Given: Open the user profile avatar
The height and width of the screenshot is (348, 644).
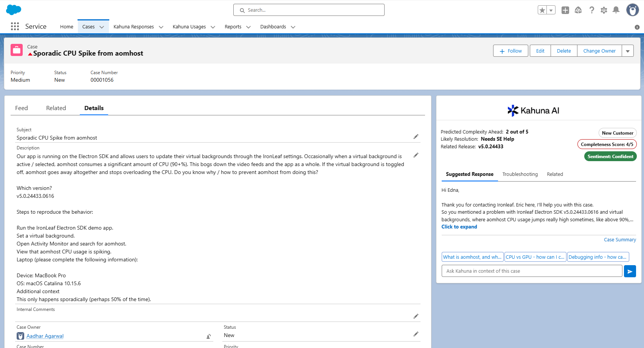Looking at the screenshot, I should pos(633,10).
